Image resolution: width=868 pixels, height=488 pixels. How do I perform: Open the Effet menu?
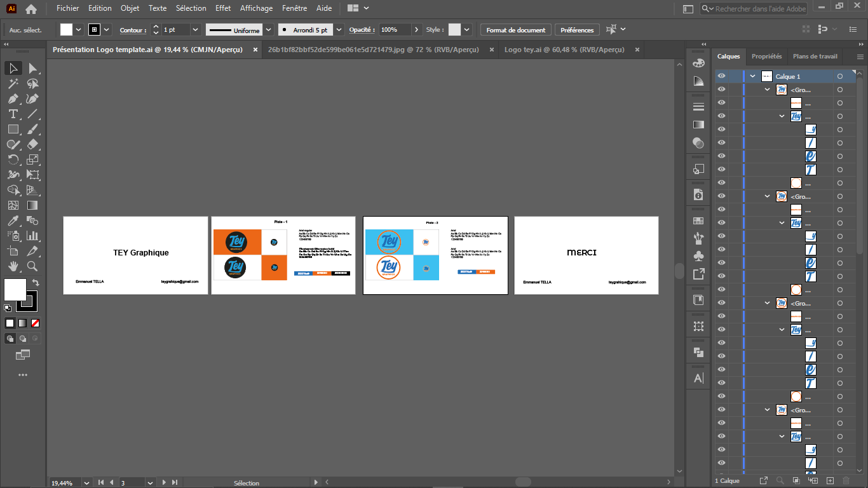[223, 8]
